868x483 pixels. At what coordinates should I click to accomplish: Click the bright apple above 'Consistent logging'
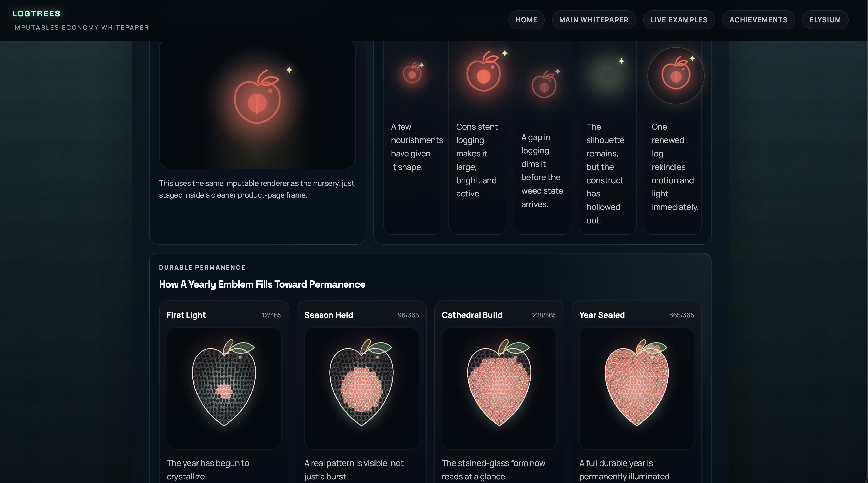(484, 71)
